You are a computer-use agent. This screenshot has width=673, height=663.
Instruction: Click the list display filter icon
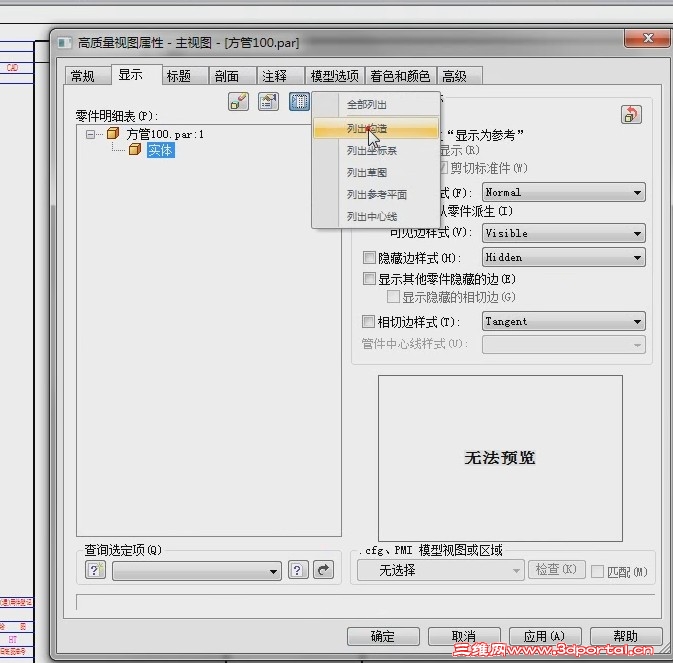[299, 102]
